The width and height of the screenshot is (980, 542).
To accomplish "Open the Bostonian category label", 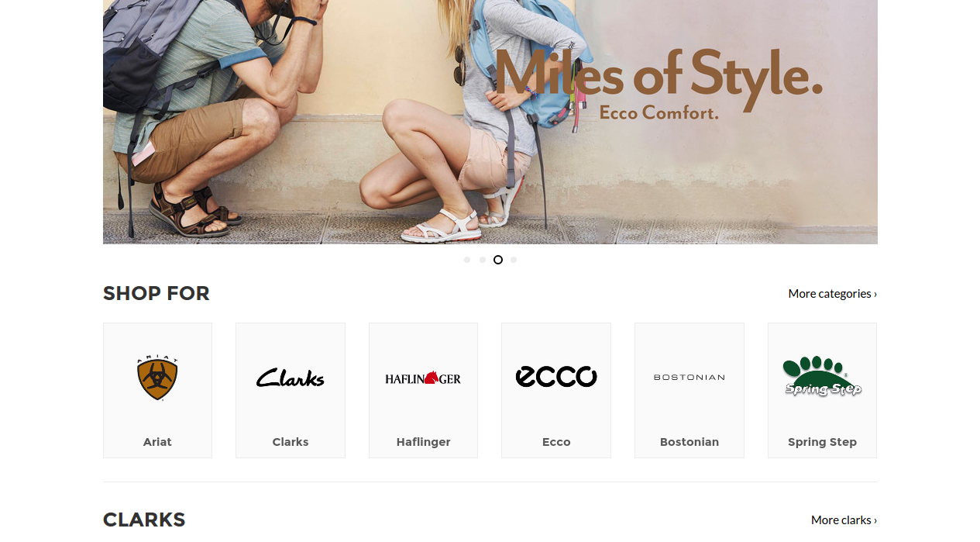I will click(x=689, y=442).
